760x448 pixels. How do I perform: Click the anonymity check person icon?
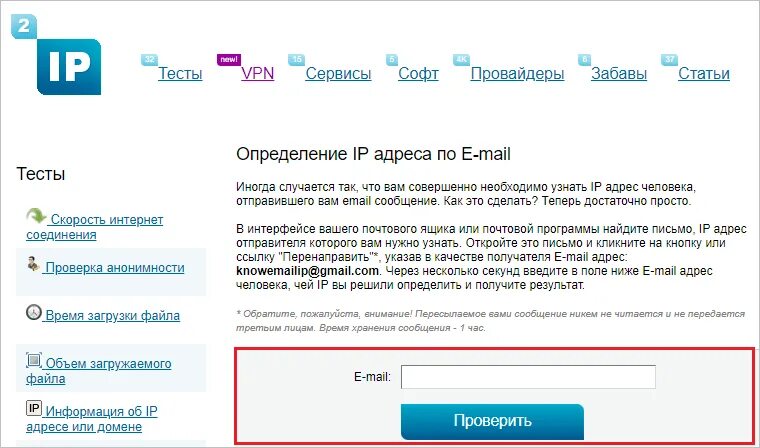point(33,264)
